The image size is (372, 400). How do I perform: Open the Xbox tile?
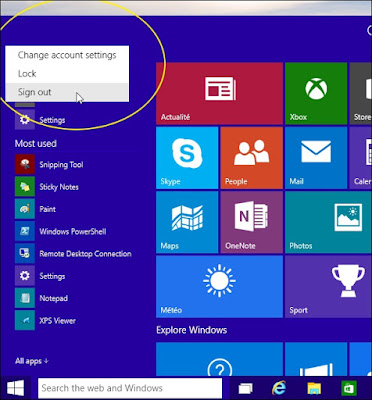[x=316, y=94]
